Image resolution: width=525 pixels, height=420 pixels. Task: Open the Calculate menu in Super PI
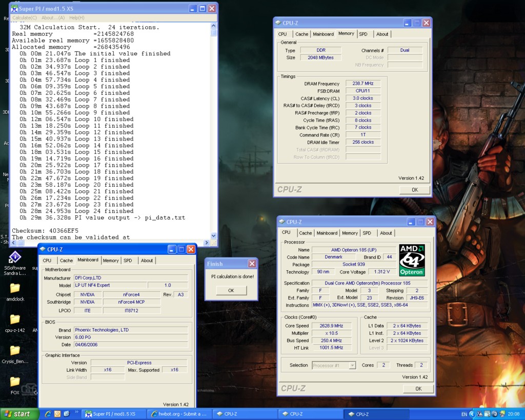25,18
